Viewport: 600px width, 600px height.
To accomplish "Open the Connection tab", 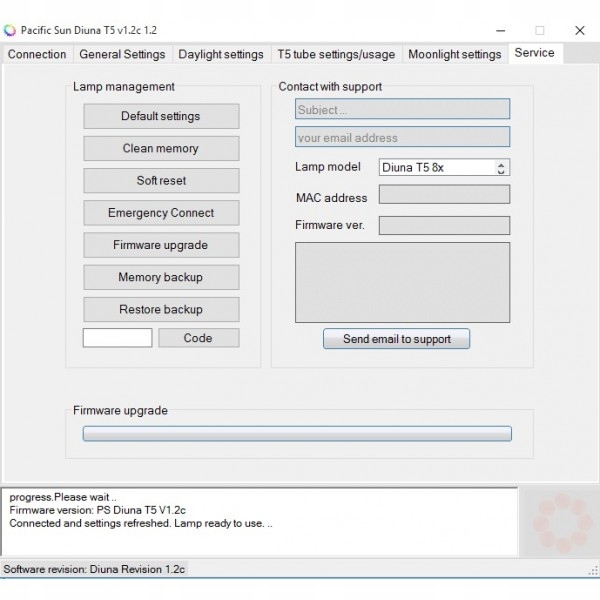I will [x=37, y=55].
